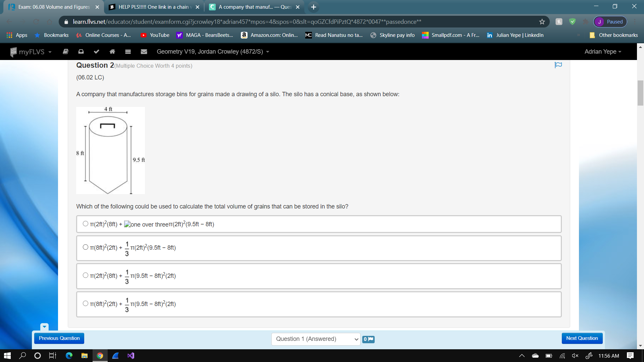Select second answer π(8ft)²(2ft) + ⅓π(2ft)²(9.5ft − 8ft)

(x=86, y=247)
